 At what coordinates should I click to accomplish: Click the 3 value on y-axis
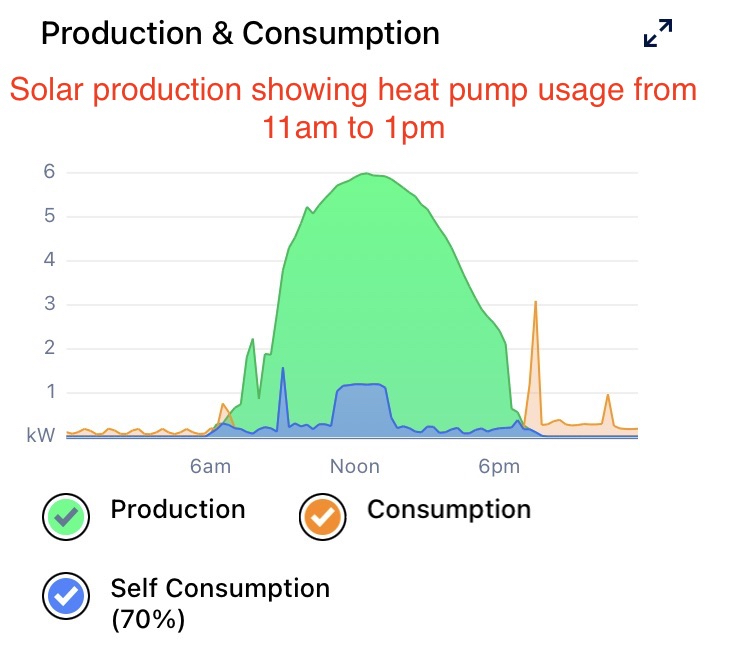47,304
